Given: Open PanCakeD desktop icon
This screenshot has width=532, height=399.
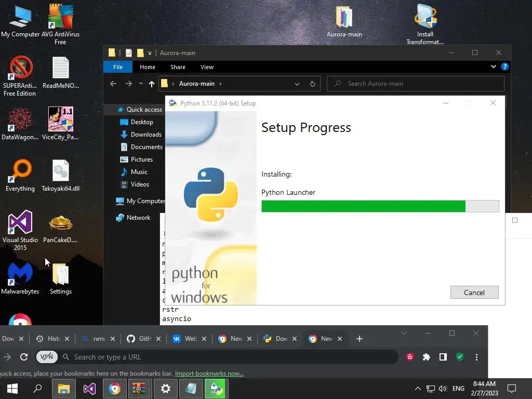Looking at the screenshot, I should coord(60,228).
